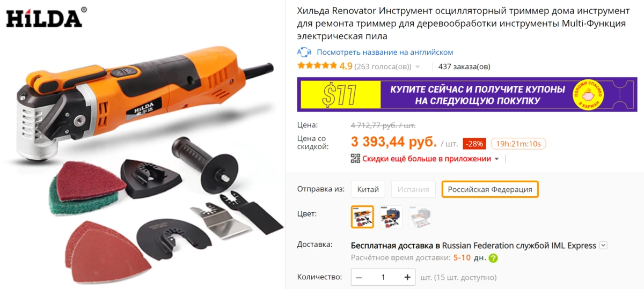Click the translate icon beside English title link
The width and height of the screenshot is (644, 289).
coord(304,52)
